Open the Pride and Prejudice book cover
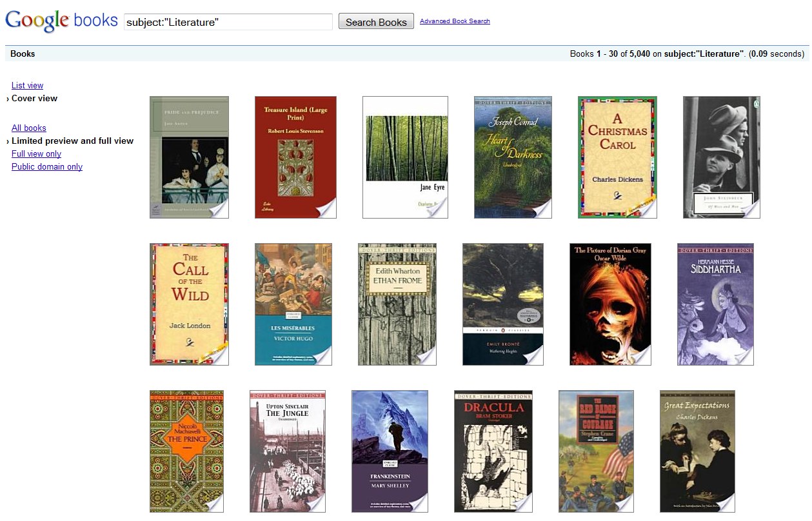This screenshot has width=812, height=521. (x=189, y=157)
